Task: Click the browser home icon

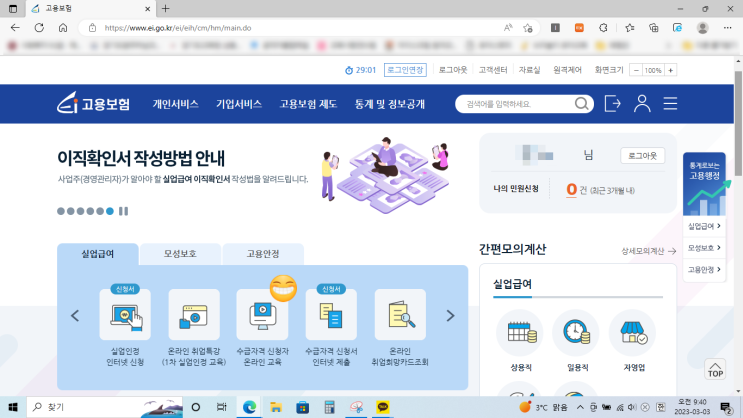Action: 63,28
